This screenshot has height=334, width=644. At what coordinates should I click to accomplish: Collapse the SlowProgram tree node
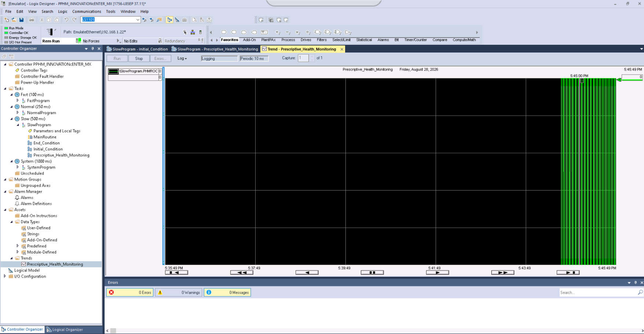click(18, 125)
